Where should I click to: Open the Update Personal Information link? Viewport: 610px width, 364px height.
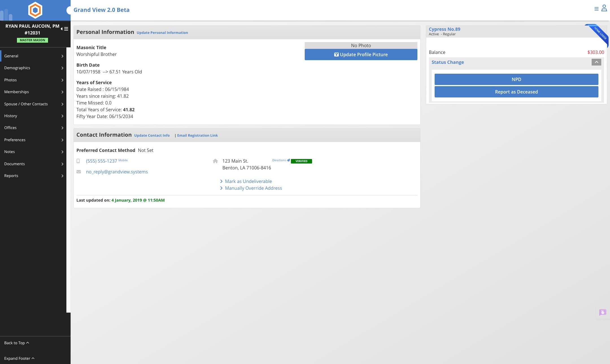[x=162, y=33]
